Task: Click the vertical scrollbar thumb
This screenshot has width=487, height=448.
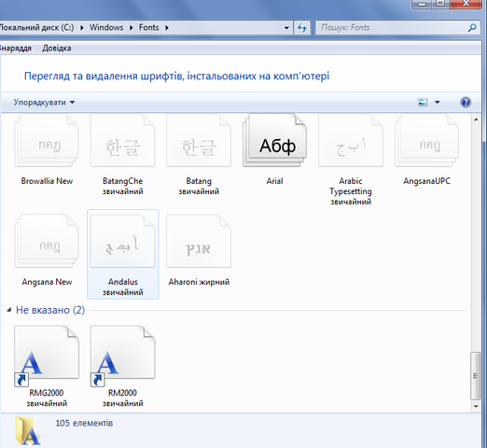Action: pos(476,376)
